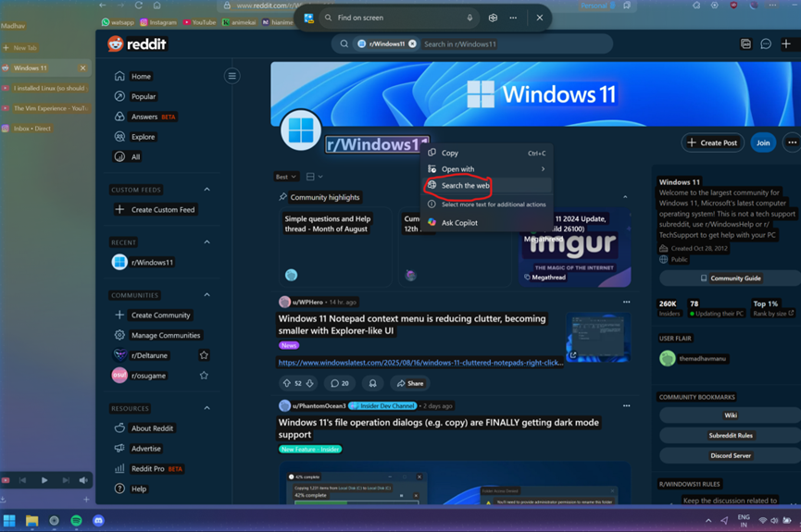Open the All feed in sidebar

point(127,156)
